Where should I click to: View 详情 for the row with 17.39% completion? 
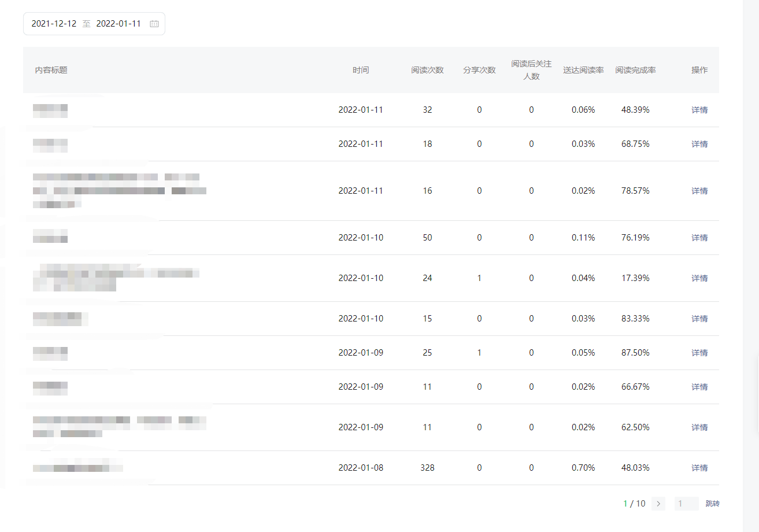(x=699, y=278)
